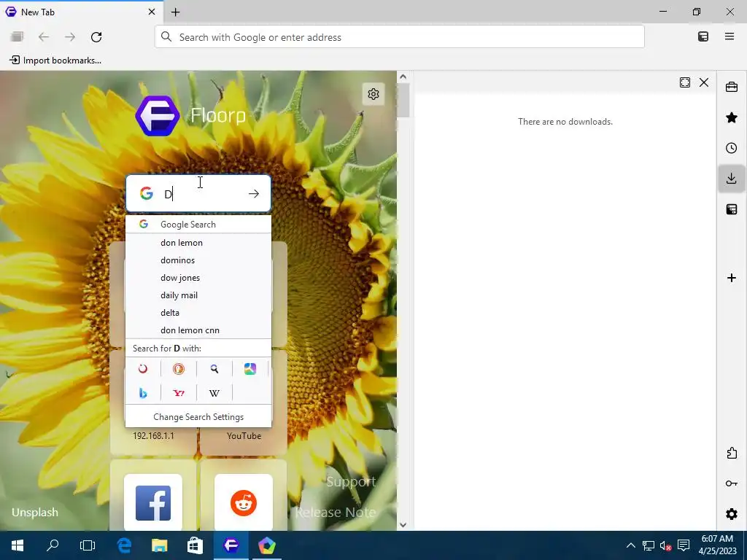This screenshot has width=747, height=560.
Task: Launch Microsoft Edge from taskbar
Action: coord(124,545)
